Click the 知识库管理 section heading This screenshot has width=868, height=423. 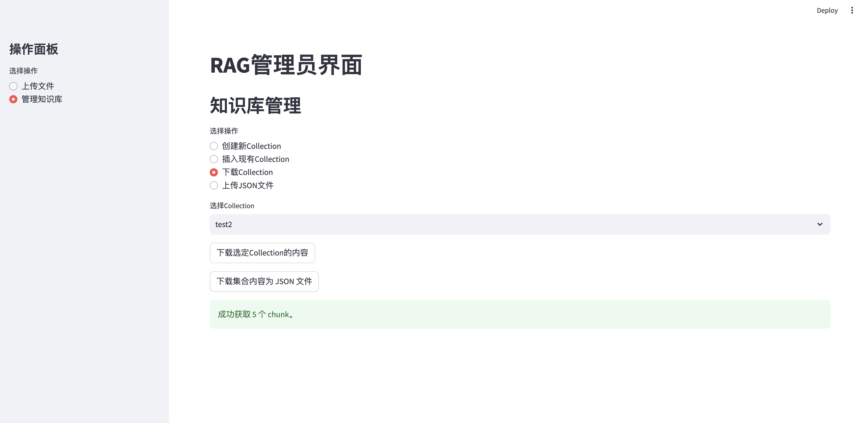255,106
